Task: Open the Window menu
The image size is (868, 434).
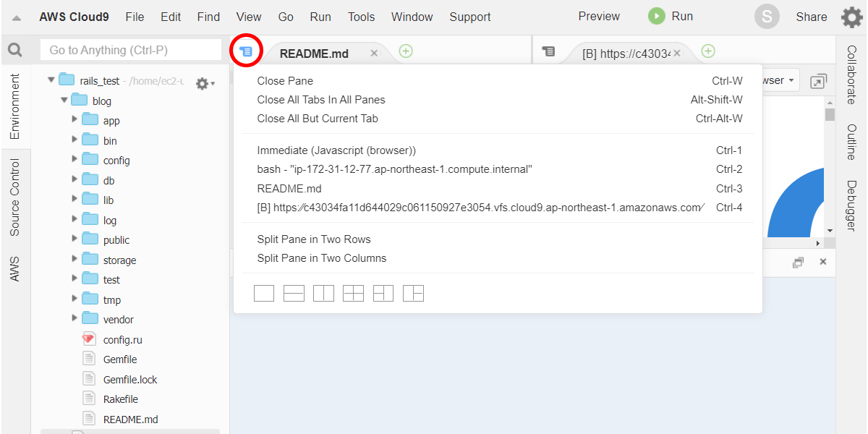Action: tap(412, 17)
